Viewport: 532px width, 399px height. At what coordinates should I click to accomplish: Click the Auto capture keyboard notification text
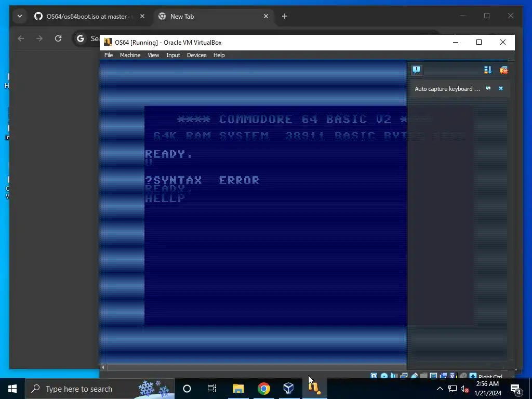[x=447, y=88]
